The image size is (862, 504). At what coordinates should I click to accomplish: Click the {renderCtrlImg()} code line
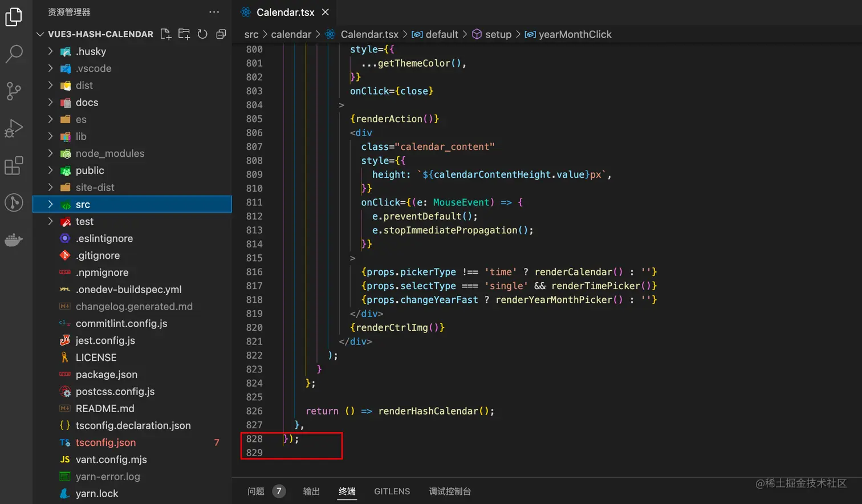(397, 328)
